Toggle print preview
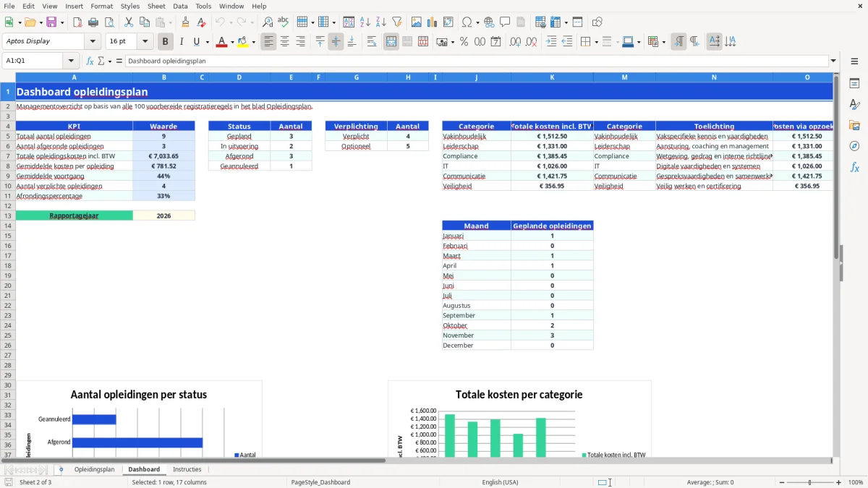This screenshot has height=488, width=868. tap(109, 22)
